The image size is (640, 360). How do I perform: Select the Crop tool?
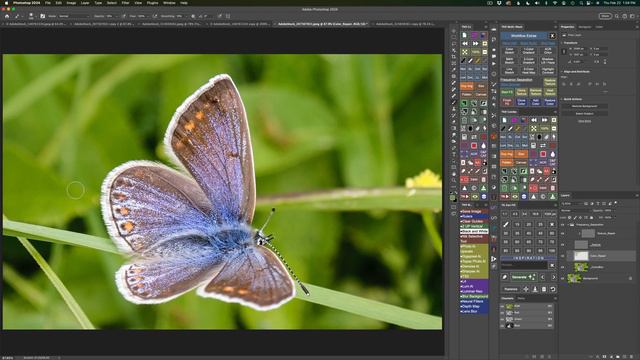[453, 57]
